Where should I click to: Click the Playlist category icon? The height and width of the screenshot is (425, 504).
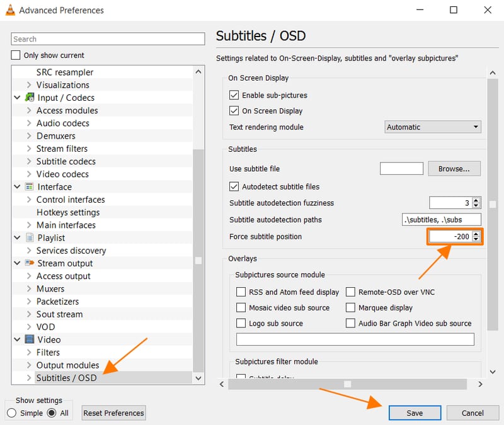pos(30,238)
